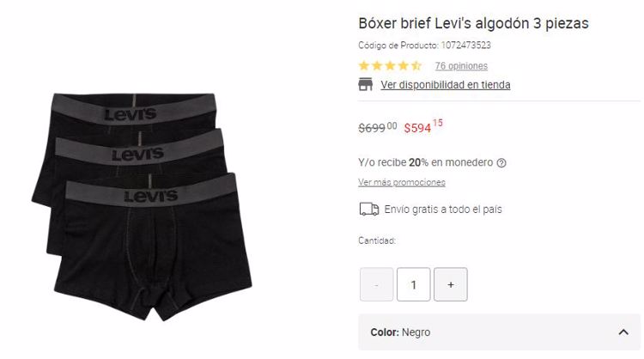The height and width of the screenshot is (359, 644).
Task: Click the black Levi's boxer product image
Action: click(142, 207)
